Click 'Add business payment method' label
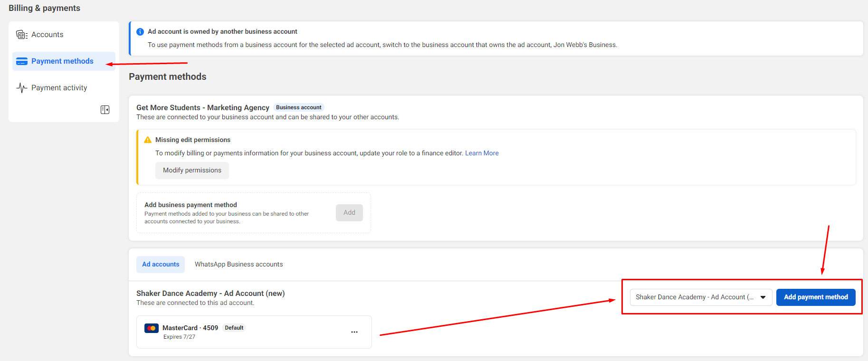The width and height of the screenshot is (868, 361). coord(191,205)
